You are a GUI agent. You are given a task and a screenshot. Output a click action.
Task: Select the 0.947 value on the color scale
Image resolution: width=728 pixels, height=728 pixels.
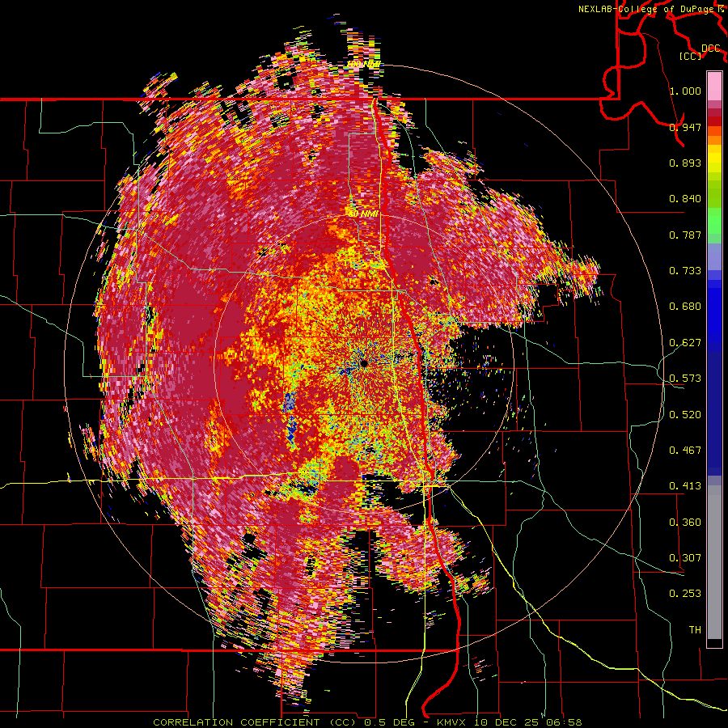(x=685, y=127)
